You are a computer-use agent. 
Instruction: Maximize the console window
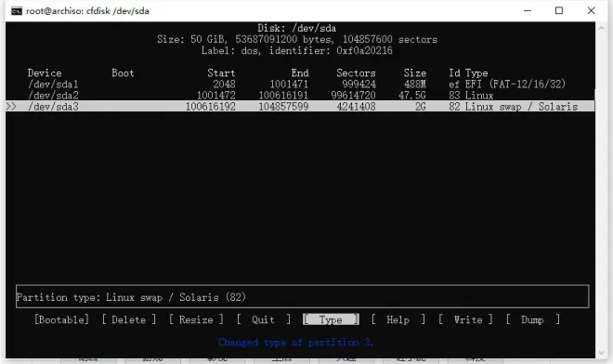coord(559,10)
